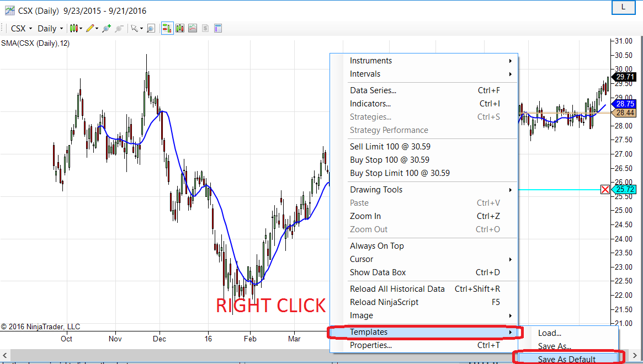Click Reload NinjaScript
643x364 pixels.
[x=424, y=302]
